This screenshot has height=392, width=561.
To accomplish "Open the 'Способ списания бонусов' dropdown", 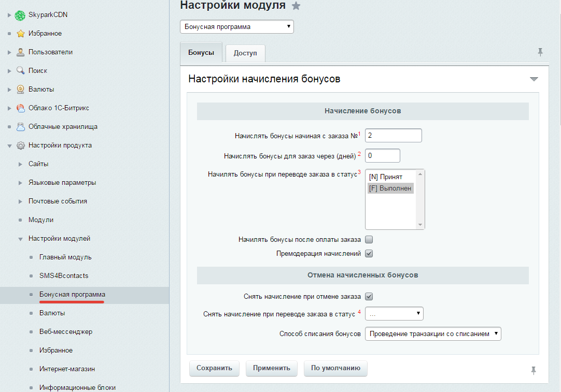I will click(432, 333).
